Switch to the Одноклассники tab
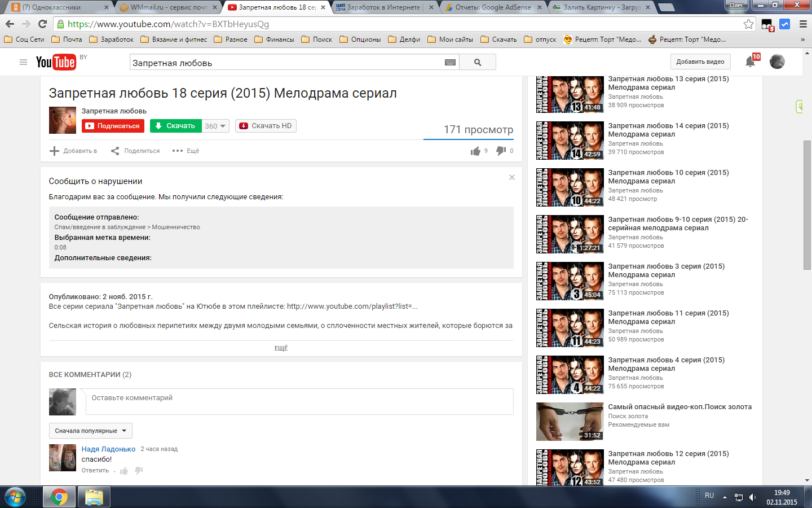 coord(60,7)
